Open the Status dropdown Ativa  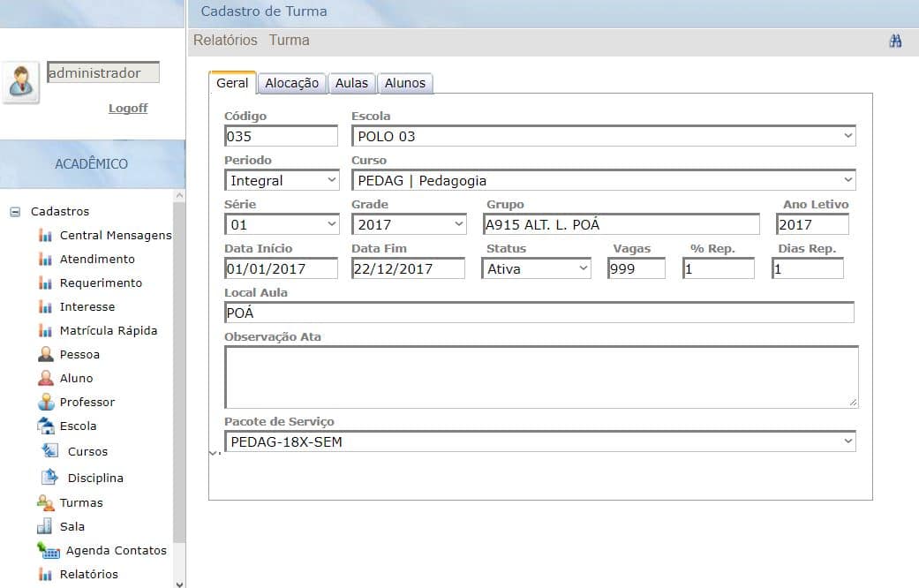tap(536, 268)
